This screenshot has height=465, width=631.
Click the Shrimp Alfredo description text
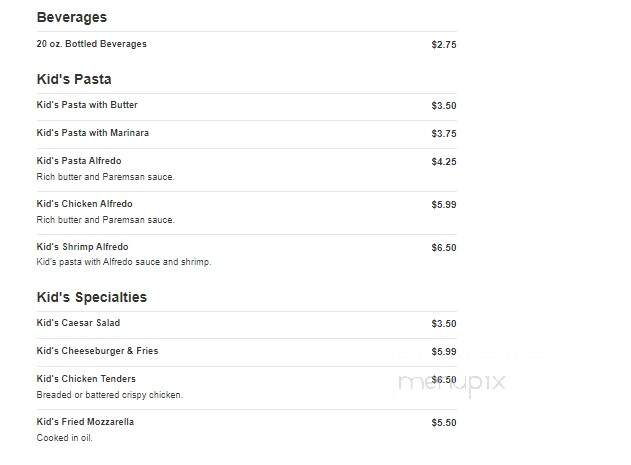click(x=124, y=262)
